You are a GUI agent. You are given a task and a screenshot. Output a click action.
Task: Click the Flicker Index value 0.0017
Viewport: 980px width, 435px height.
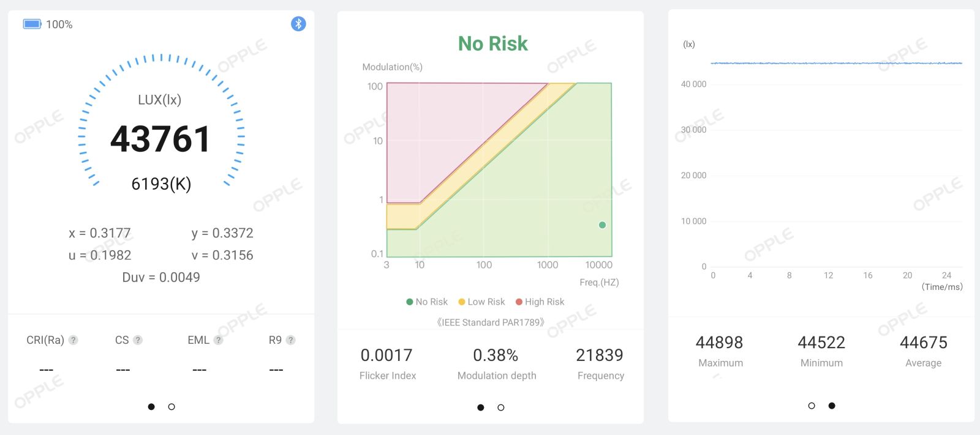point(386,355)
